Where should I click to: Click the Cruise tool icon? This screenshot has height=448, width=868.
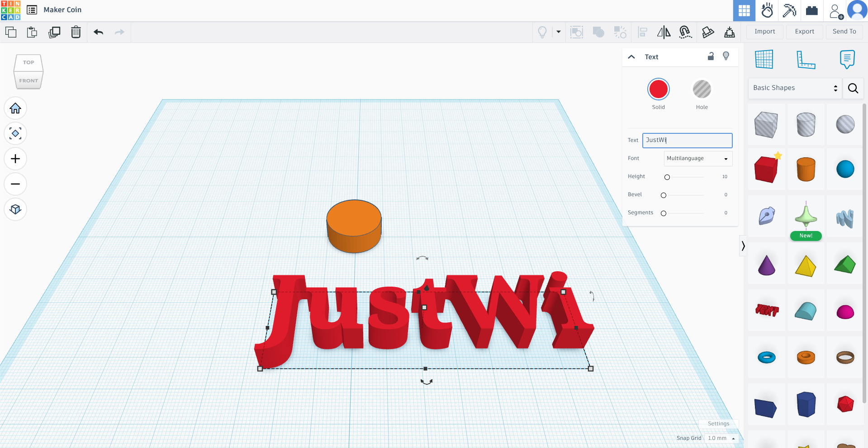(x=685, y=32)
